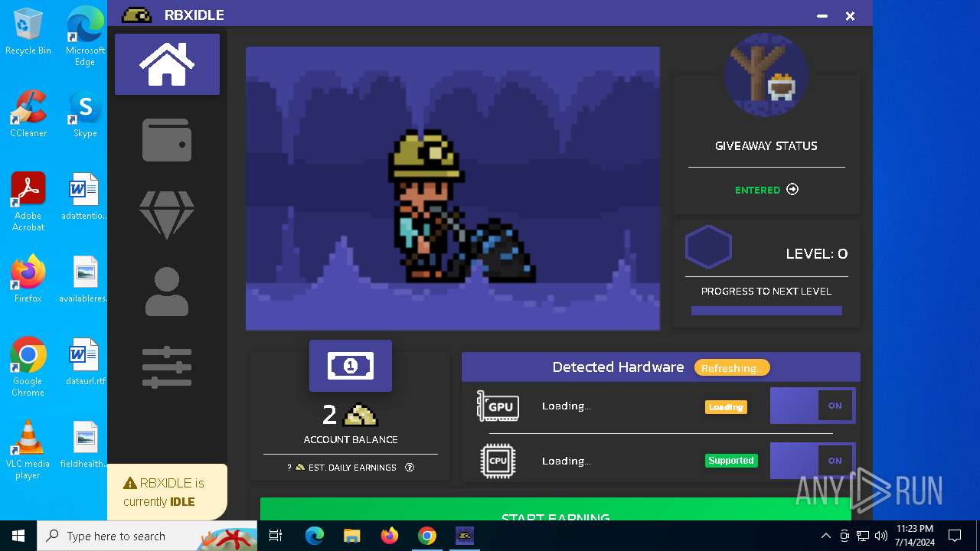The image size is (980, 551).
Task: Click the miner animation panel
Action: [x=452, y=188]
